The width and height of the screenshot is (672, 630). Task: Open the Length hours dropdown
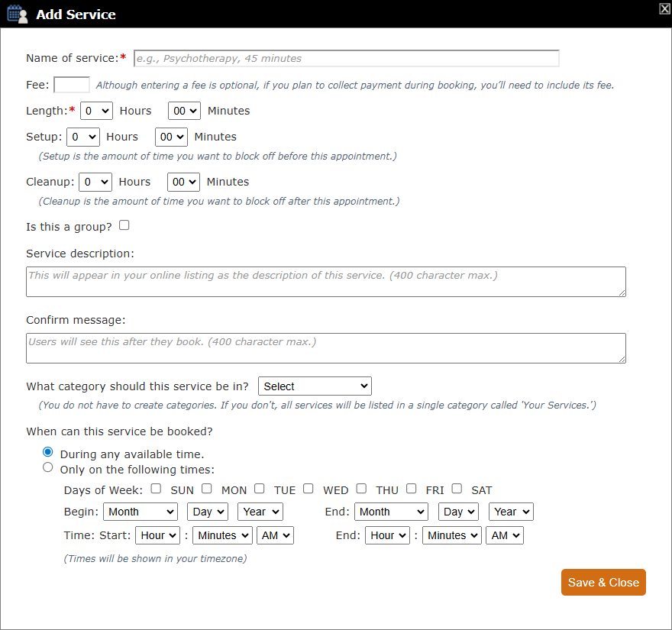96,111
